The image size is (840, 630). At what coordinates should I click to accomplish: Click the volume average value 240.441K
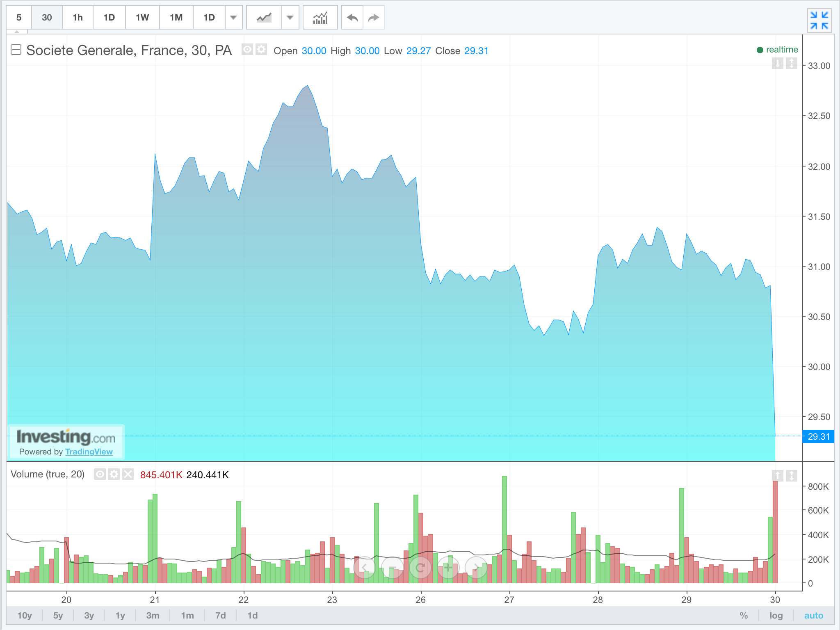pos(208,475)
